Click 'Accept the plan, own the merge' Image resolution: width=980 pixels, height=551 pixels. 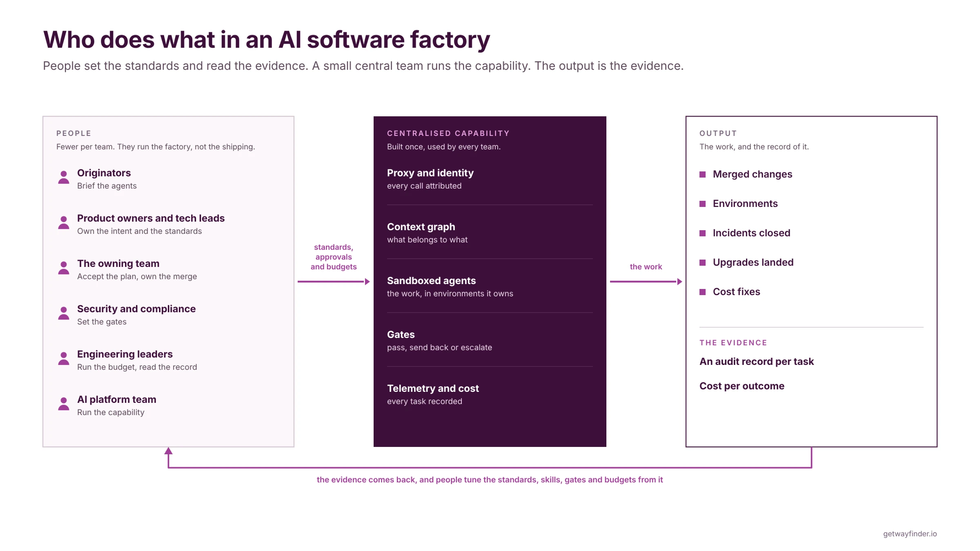tap(137, 277)
